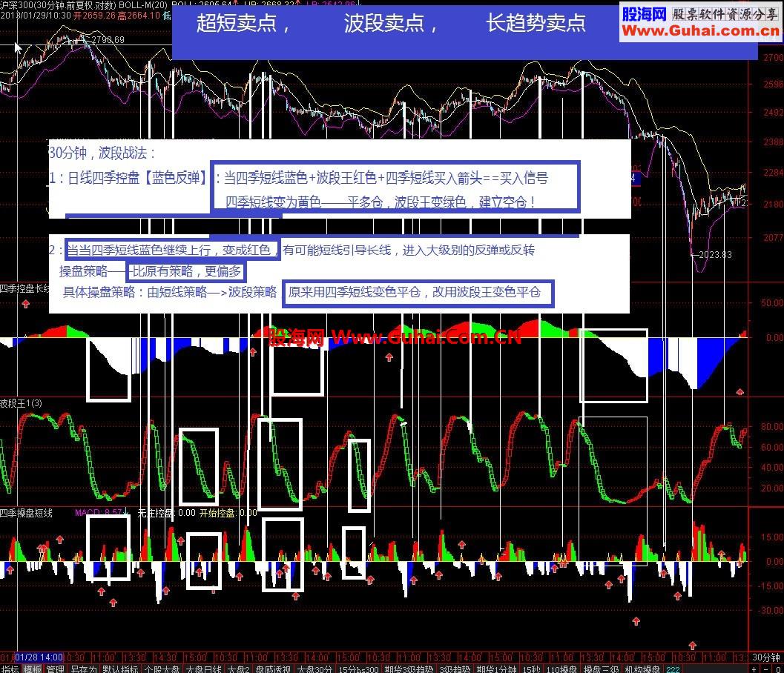This screenshot has height=673, width=784.
Task: Click the 开始控盘: 0.00 readout
Action: point(228,513)
